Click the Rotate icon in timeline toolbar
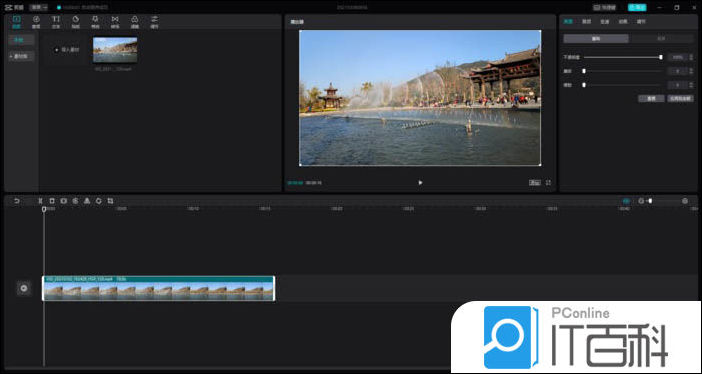702x374 pixels. (x=98, y=201)
